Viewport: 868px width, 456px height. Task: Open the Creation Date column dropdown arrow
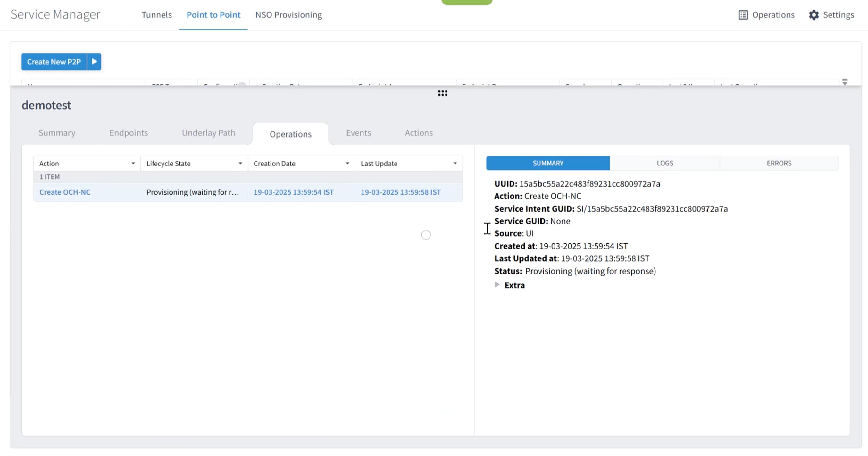tap(347, 164)
